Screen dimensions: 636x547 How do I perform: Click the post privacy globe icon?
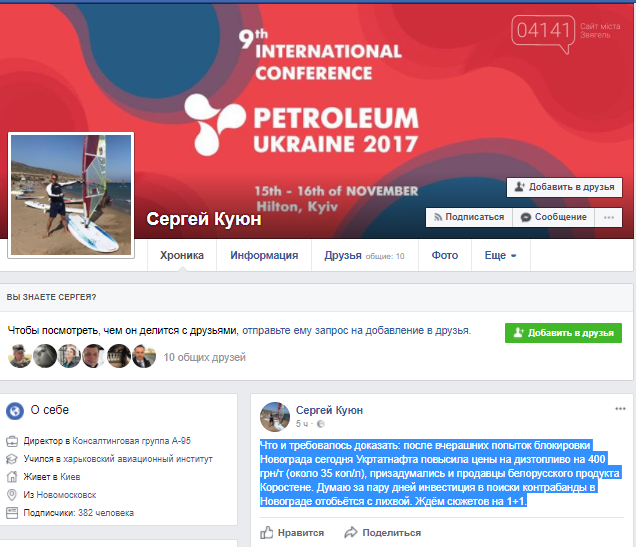[320, 424]
